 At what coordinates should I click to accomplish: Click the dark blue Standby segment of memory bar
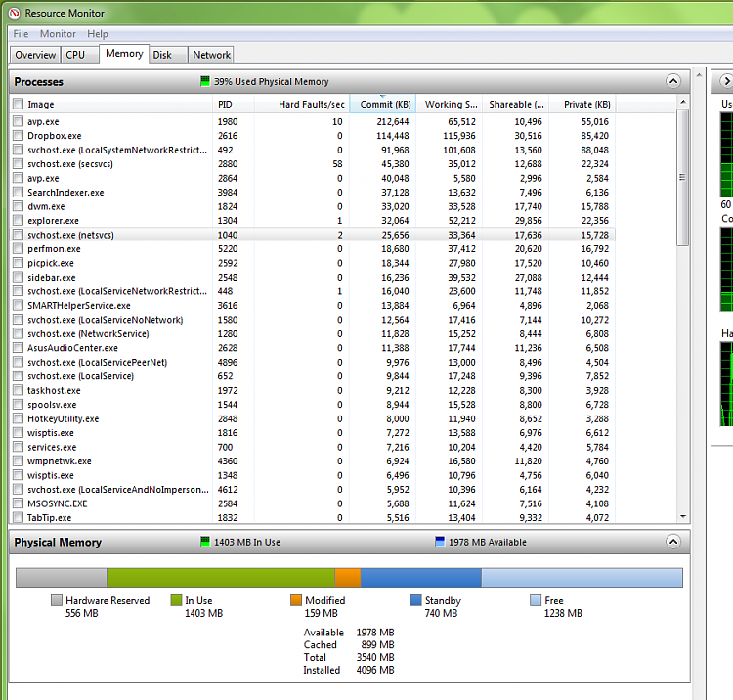pos(421,578)
